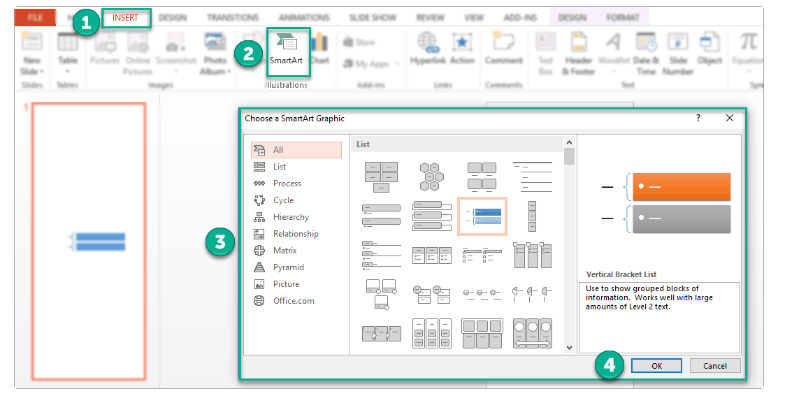Expand the Photo Album dropdown arrow
Viewport: 792px width, 396px height.
pyautogui.click(x=229, y=72)
